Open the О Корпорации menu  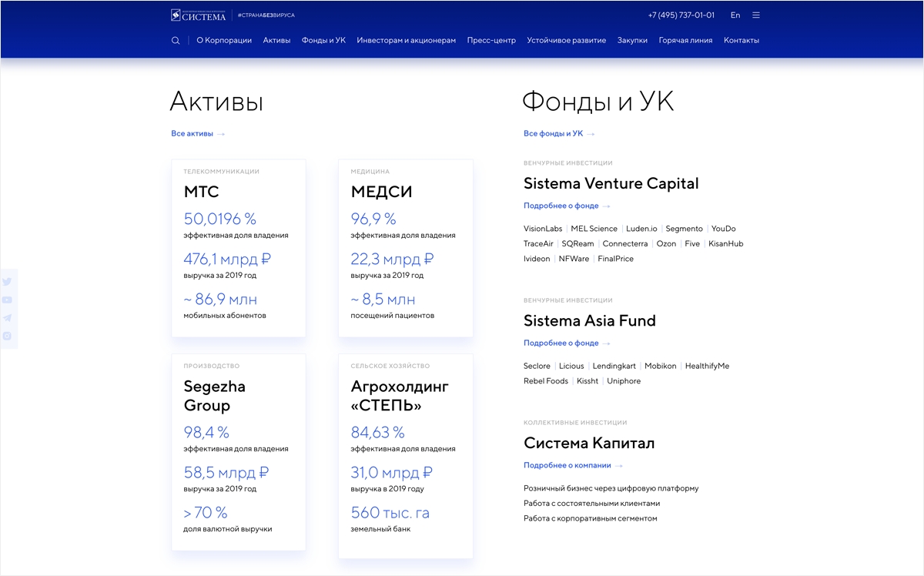pyautogui.click(x=224, y=40)
